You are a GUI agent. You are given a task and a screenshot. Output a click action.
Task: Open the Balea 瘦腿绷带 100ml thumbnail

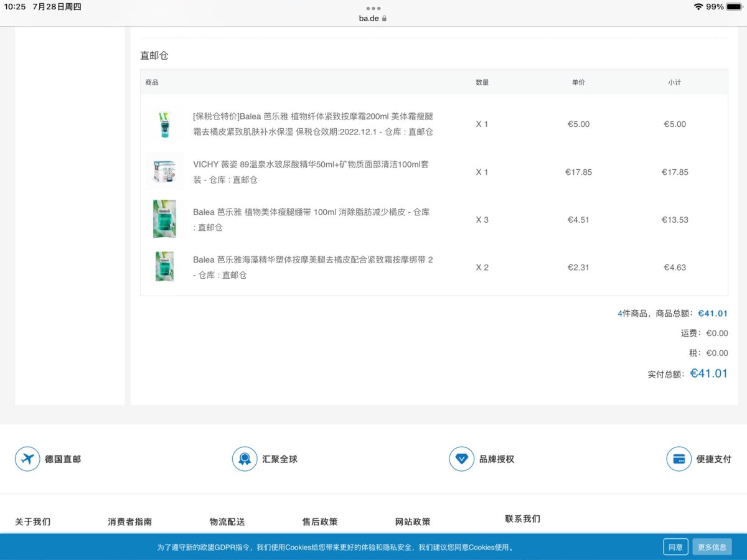164,219
